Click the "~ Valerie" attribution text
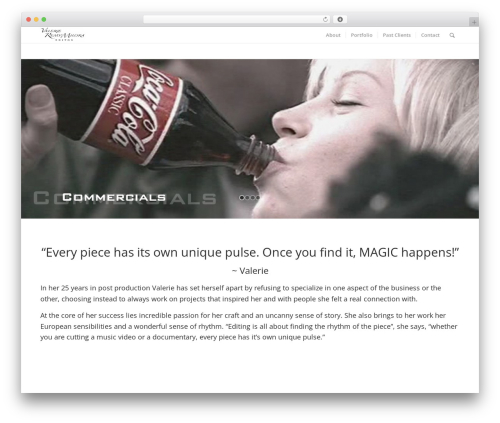Viewport: 500px width, 423px height. (x=250, y=271)
